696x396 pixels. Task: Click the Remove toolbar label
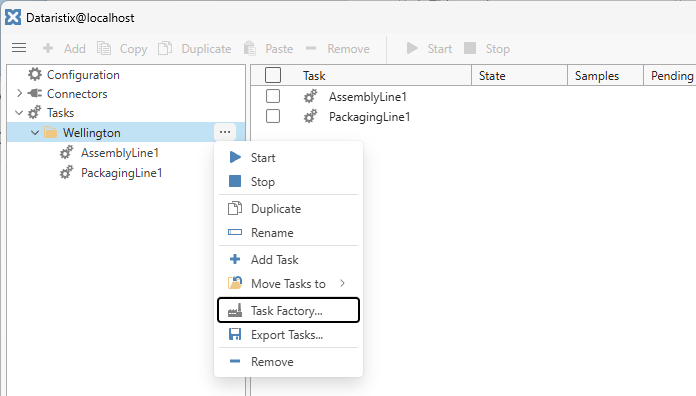click(x=348, y=48)
